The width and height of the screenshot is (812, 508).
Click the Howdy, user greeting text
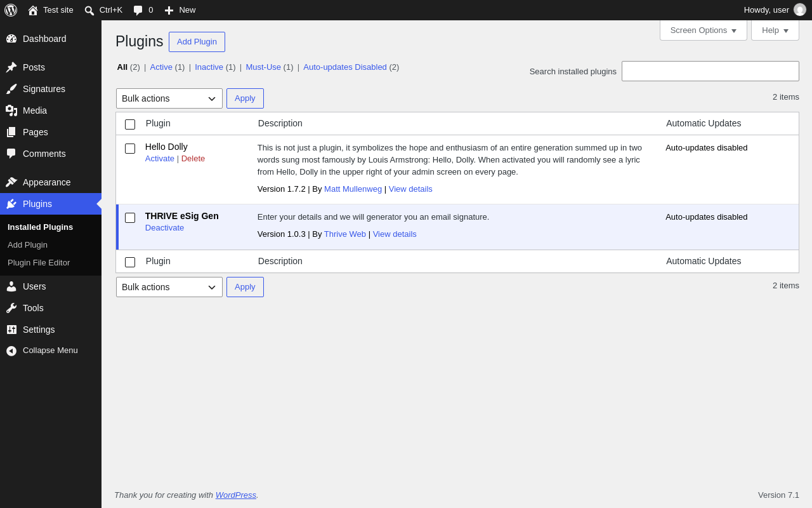tap(766, 10)
